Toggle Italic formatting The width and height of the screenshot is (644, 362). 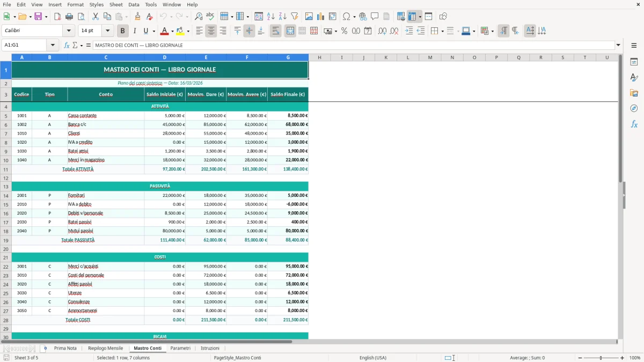pyautogui.click(x=135, y=31)
